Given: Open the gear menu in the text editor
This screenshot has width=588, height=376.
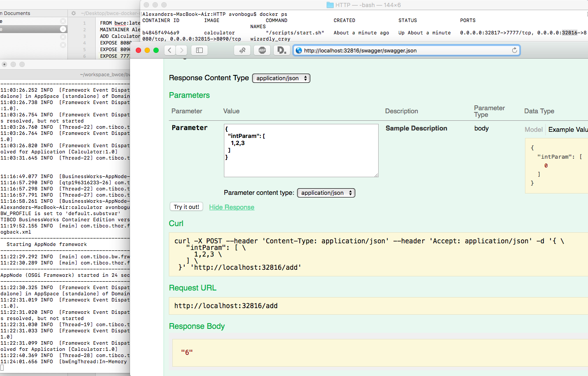Looking at the screenshot, I should (74, 13).
